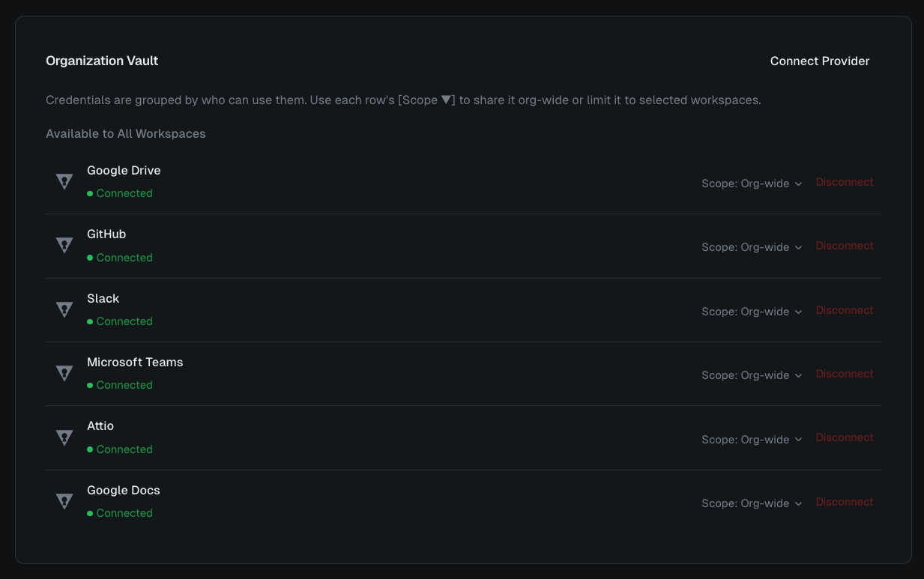Image resolution: width=924 pixels, height=579 pixels.
Task: Click Connected status under Slack
Action: point(120,321)
